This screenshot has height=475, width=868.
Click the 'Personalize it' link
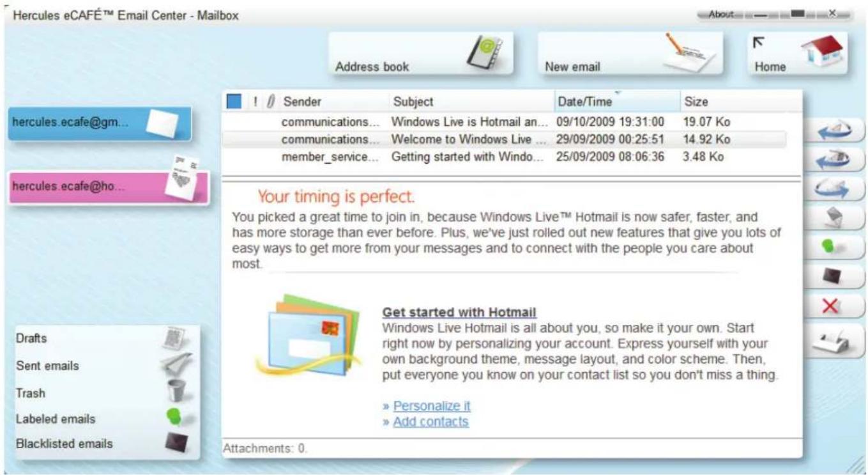432,406
